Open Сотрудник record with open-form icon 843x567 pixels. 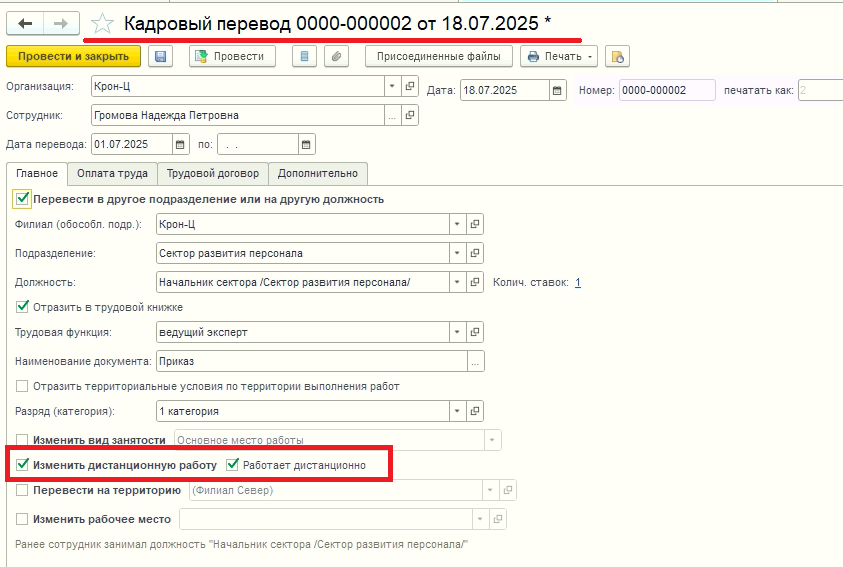410,115
